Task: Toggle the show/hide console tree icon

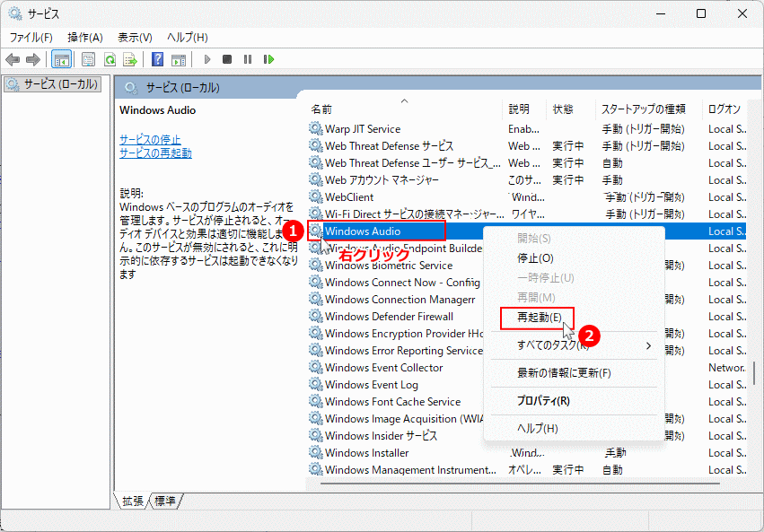Action: coord(61,60)
